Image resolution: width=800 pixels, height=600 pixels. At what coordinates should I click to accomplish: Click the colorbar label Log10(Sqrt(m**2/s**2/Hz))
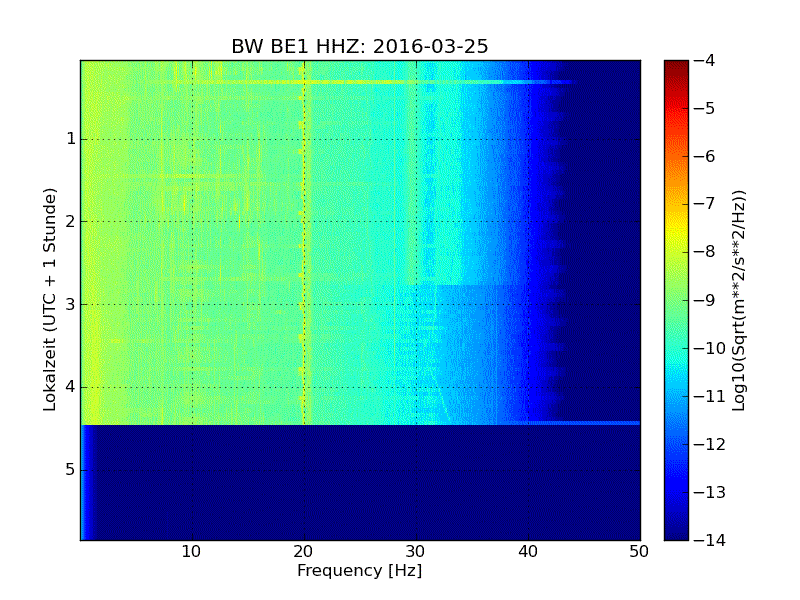coord(738,301)
